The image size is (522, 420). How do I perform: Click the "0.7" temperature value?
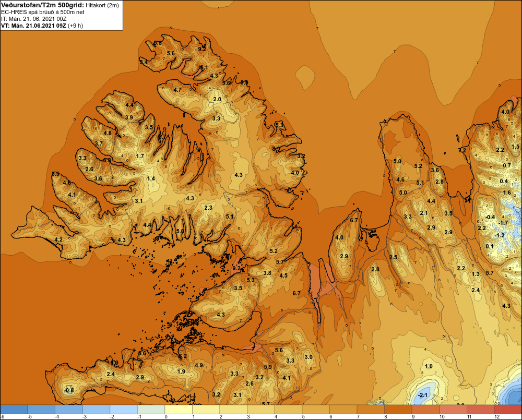(x=507, y=165)
